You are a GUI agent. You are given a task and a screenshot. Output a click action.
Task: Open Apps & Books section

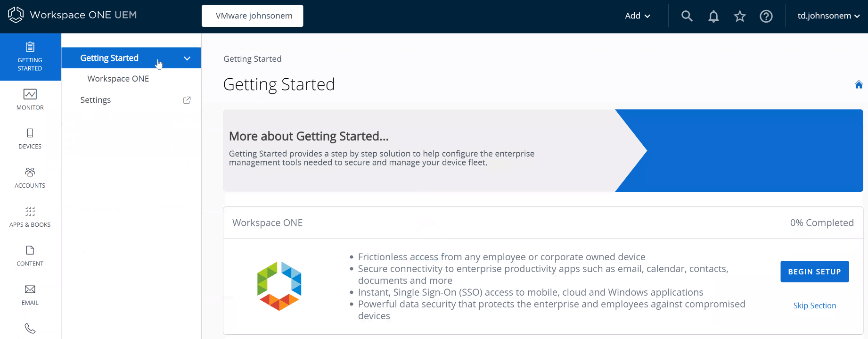[30, 217]
